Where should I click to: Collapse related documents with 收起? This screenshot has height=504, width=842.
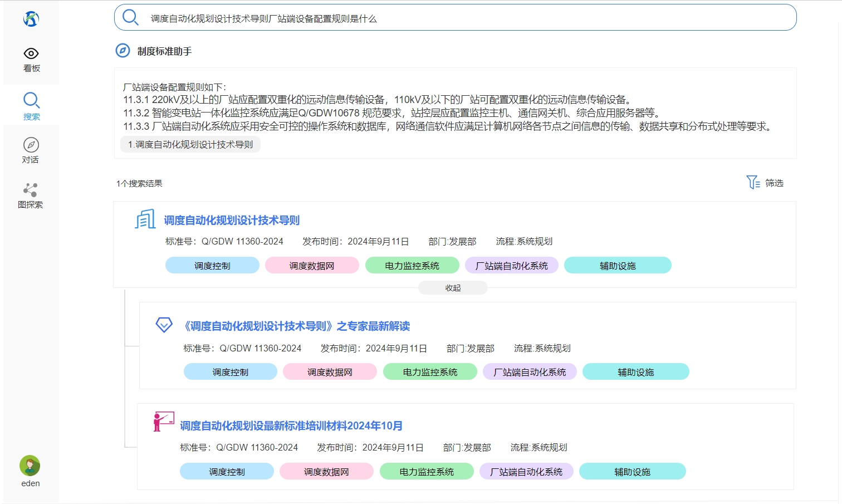pyautogui.click(x=453, y=288)
